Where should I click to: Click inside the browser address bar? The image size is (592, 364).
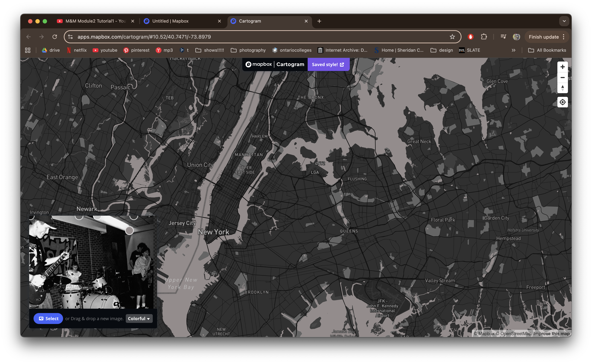pyautogui.click(x=169, y=37)
